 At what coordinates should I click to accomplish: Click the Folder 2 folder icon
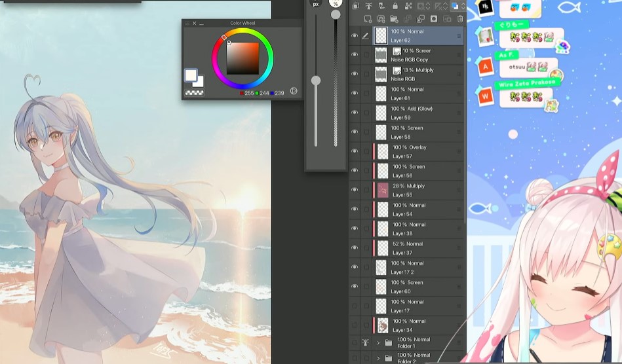click(389, 358)
